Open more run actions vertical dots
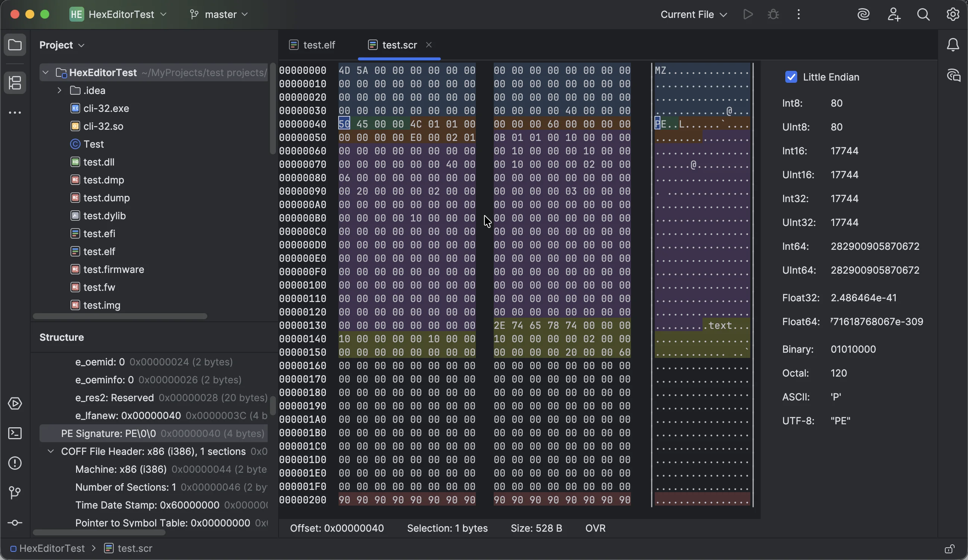This screenshot has width=968, height=560. point(799,15)
